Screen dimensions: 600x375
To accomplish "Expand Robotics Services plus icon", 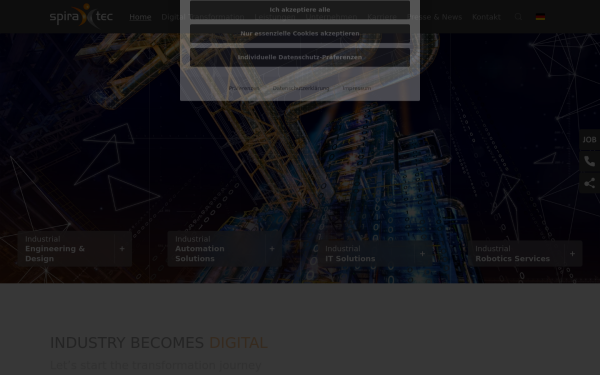I will [x=572, y=254].
